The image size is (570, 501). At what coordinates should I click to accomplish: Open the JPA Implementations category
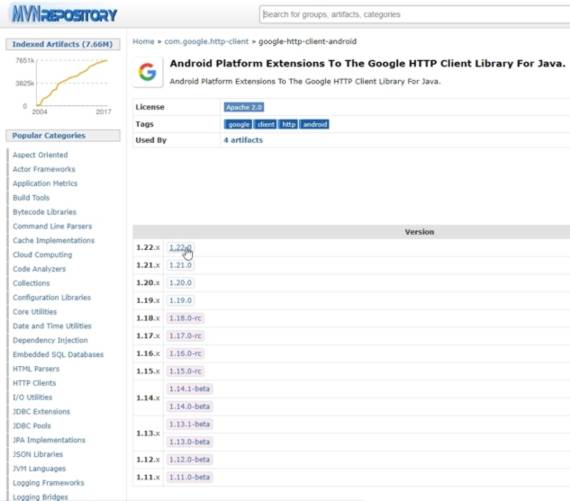[x=49, y=440]
